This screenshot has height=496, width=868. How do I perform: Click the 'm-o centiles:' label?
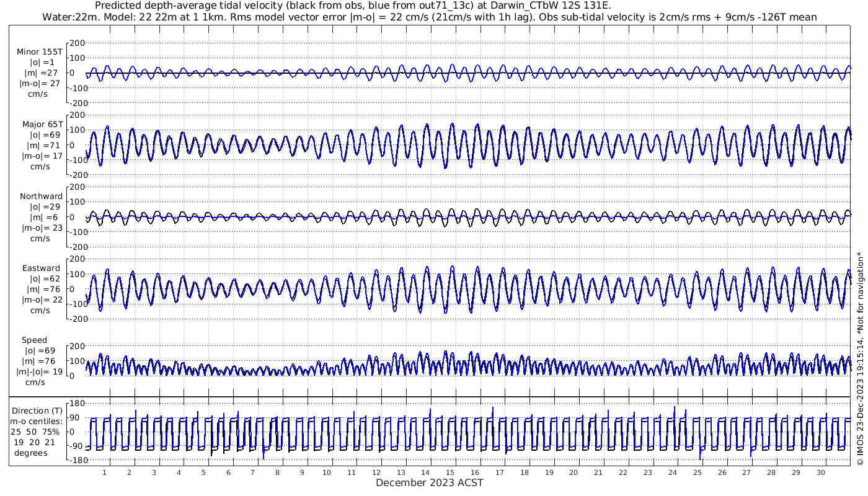[37, 421]
